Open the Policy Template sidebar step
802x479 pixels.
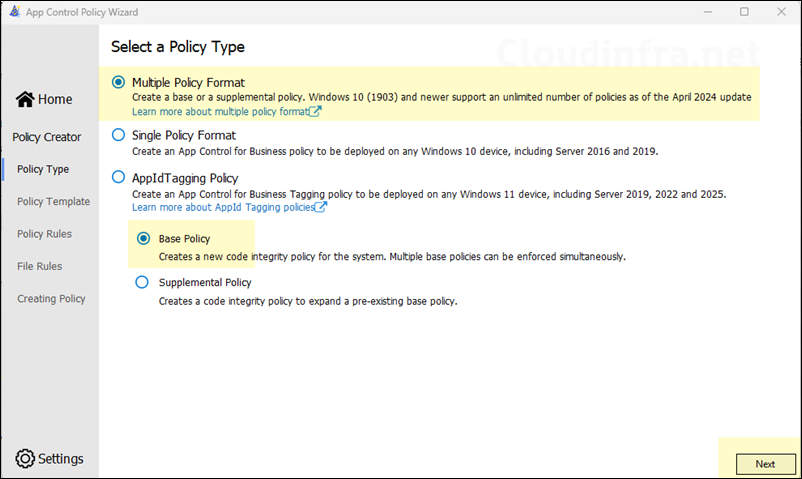(x=53, y=201)
